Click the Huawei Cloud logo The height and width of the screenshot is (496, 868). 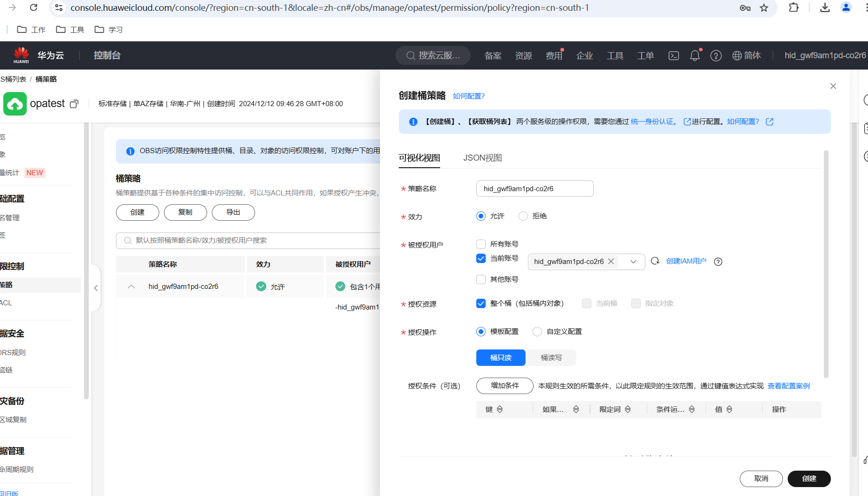[x=21, y=55]
